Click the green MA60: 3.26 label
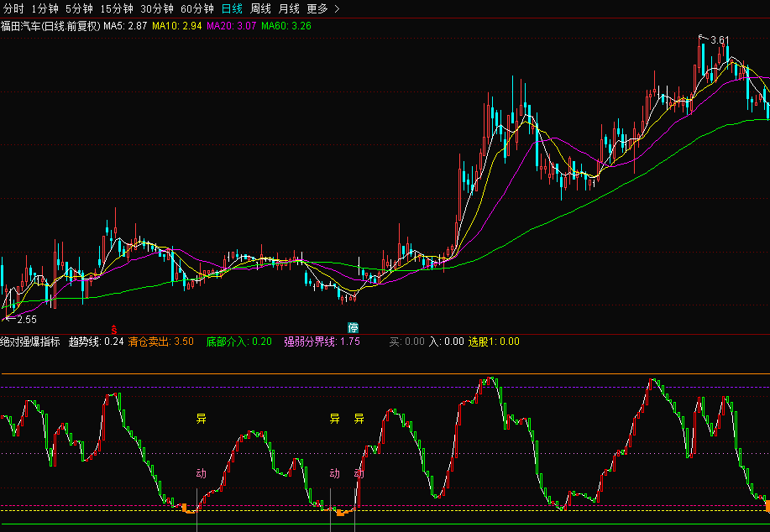The width and height of the screenshot is (770, 532). [x=286, y=26]
